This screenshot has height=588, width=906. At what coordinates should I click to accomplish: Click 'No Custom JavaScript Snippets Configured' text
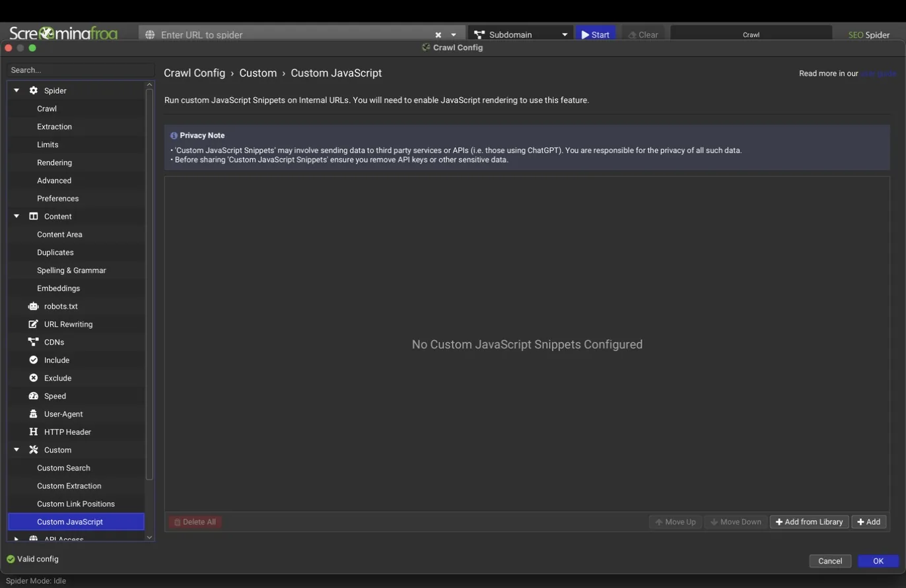(527, 344)
